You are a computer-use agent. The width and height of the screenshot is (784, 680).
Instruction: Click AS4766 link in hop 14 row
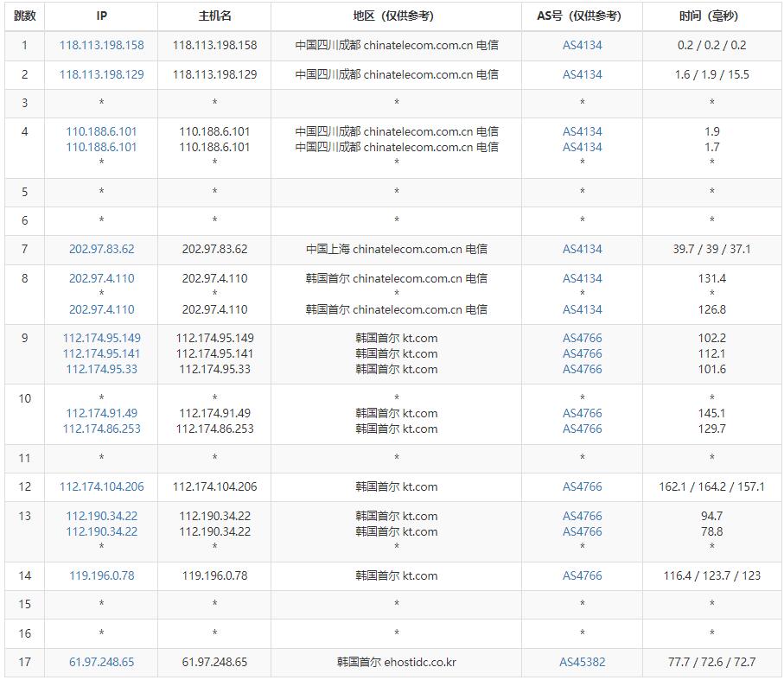(582, 575)
